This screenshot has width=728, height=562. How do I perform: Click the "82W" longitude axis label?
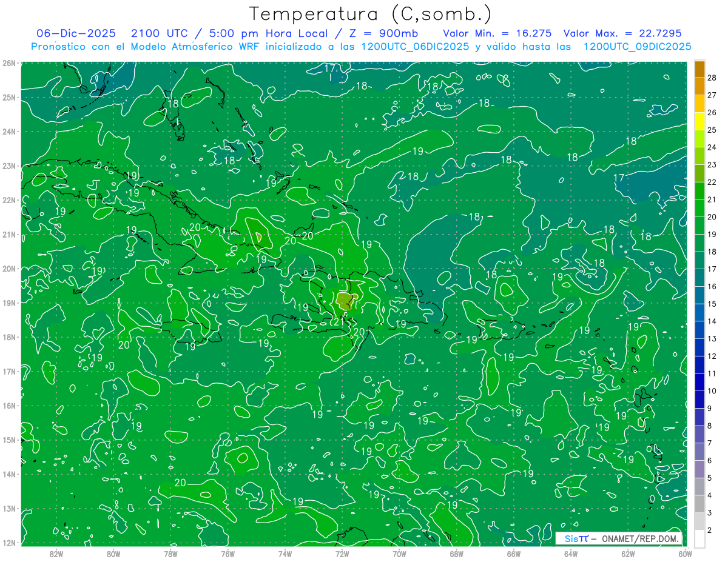56,554
